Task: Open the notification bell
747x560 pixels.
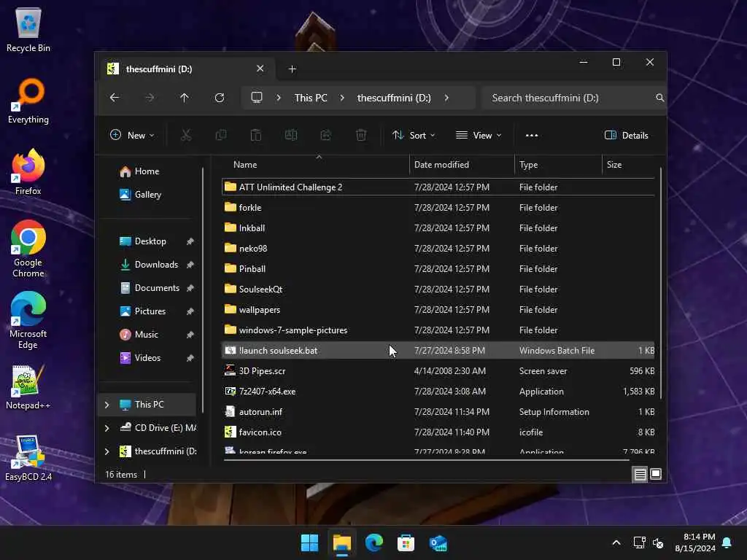Action: (727, 542)
